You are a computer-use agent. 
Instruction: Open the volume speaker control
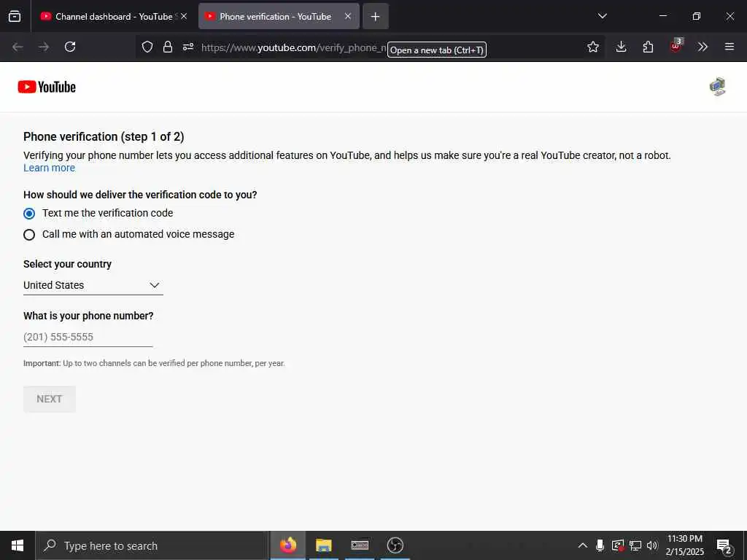coord(652,545)
